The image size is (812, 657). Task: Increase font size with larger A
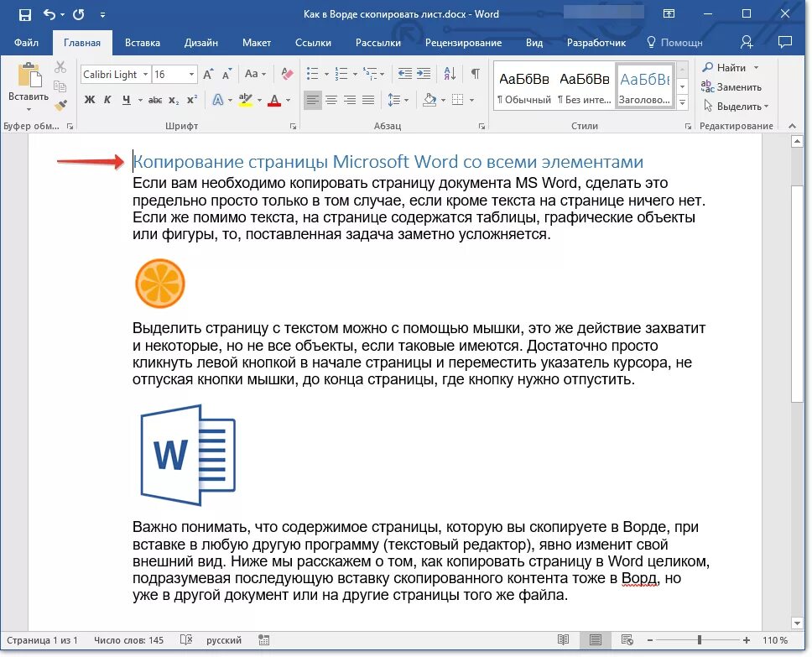tap(208, 74)
